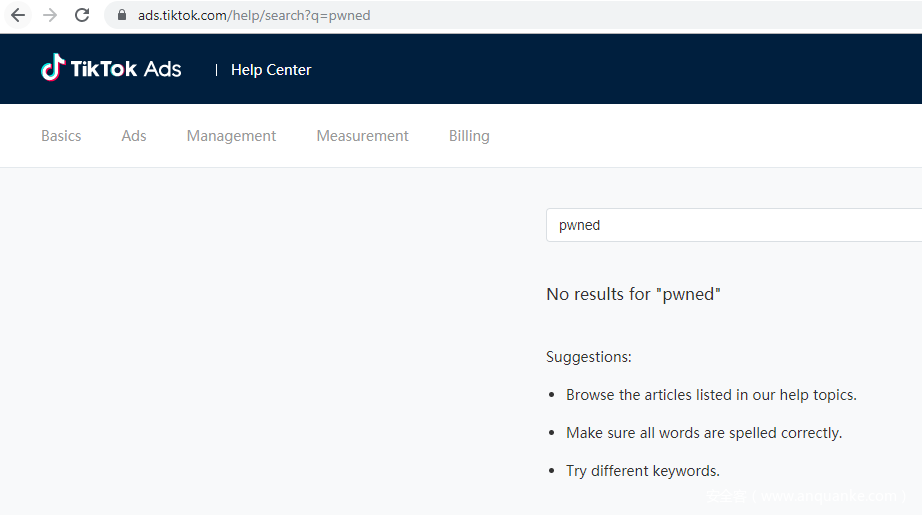Click the 'No results for "pwned"' heading
The image size is (922, 515).
point(633,294)
